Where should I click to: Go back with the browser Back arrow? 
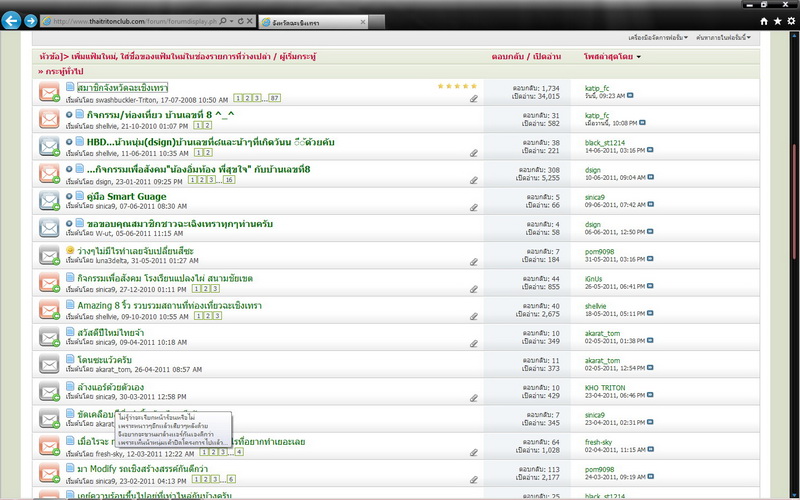(11, 20)
